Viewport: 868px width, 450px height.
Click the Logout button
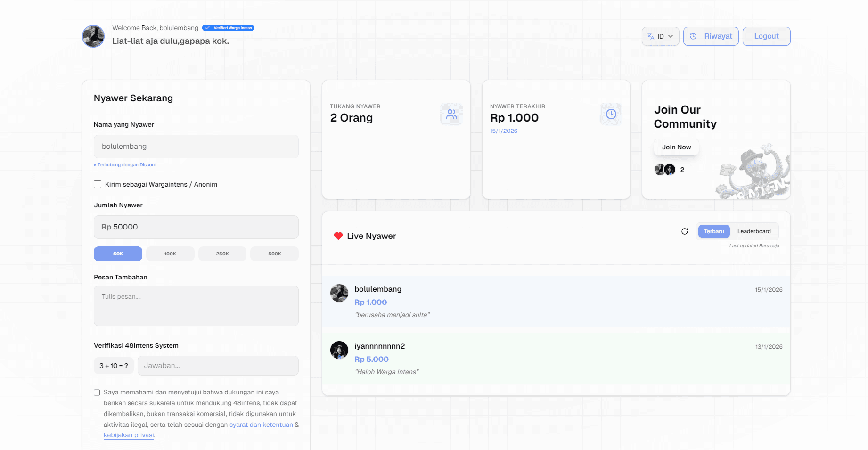(x=766, y=36)
